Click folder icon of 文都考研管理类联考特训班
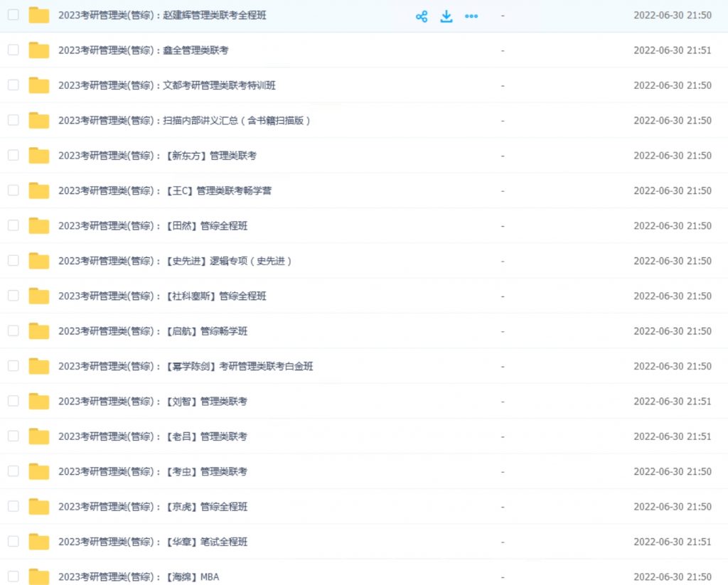 pos(39,85)
